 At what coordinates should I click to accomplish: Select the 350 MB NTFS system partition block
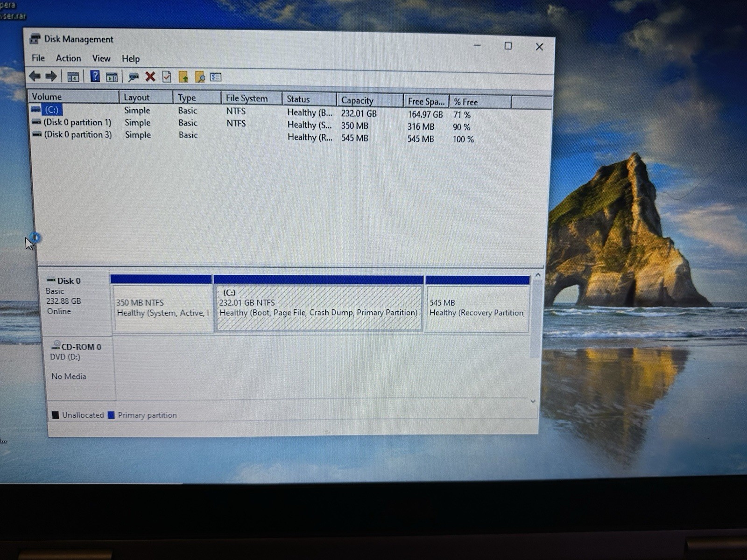point(162,304)
